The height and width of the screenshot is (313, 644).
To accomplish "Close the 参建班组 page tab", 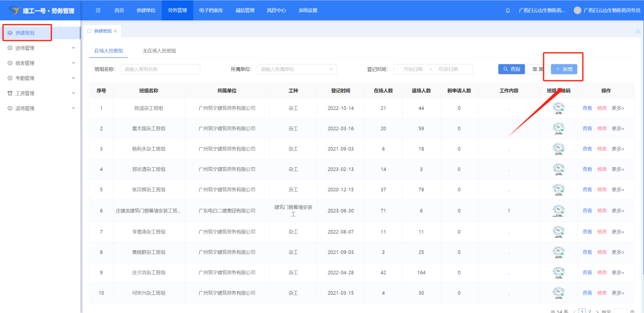I will (x=115, y=31).
